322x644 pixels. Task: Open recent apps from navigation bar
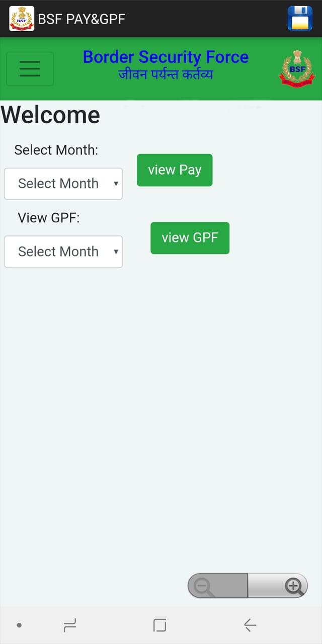(70, 625)
